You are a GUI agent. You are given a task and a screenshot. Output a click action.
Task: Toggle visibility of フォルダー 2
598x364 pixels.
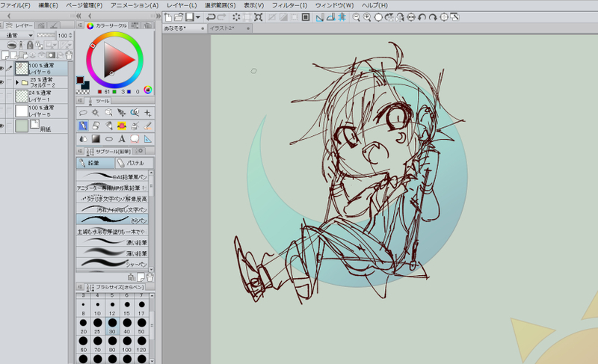coord(2,82)
